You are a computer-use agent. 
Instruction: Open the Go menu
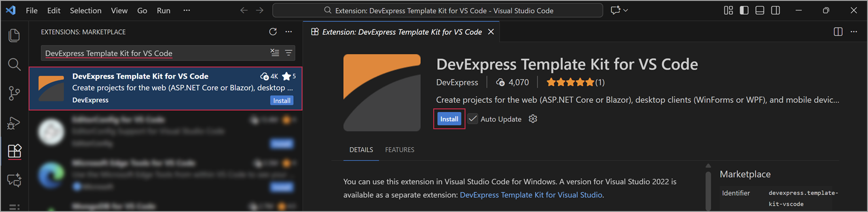coord(142,10)
